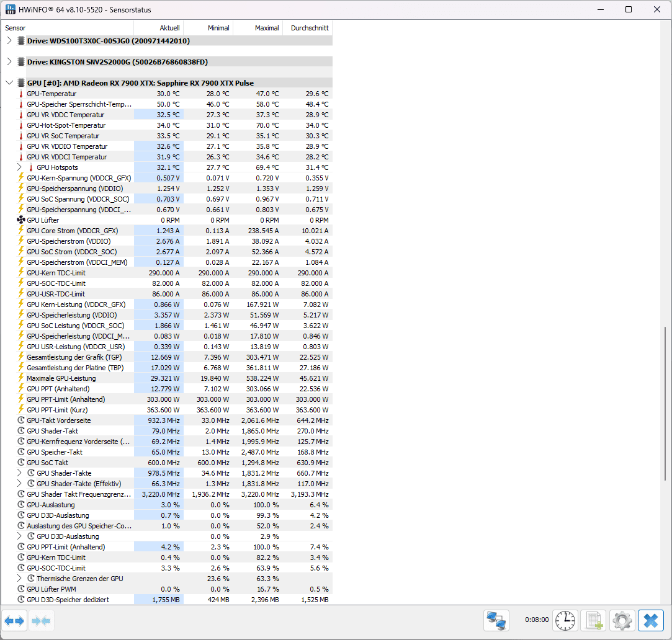Click the drive icon of the KINGSTON row
The height and width of the screenshot is (640, 672).
(x=21, y=61)
